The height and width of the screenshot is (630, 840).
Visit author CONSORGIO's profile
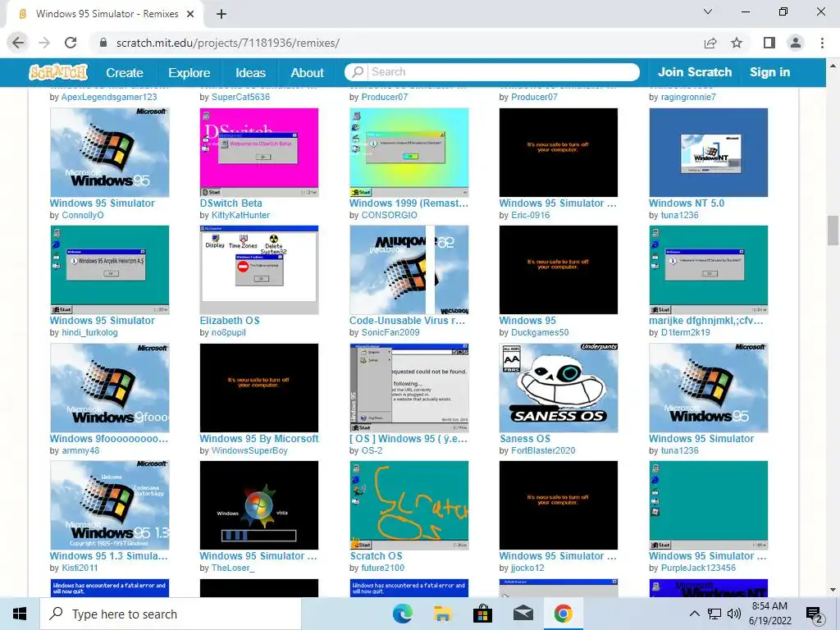coord(390,215)
